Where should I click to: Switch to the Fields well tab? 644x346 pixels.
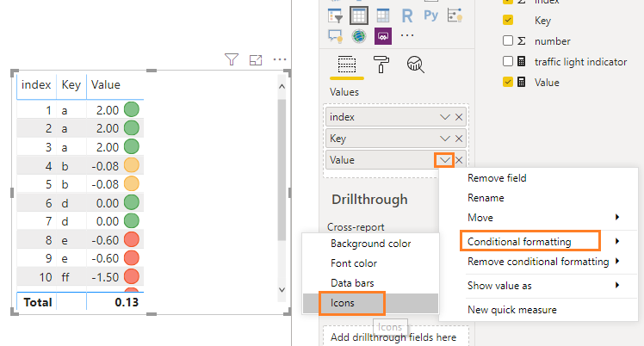tap(347, 65)
